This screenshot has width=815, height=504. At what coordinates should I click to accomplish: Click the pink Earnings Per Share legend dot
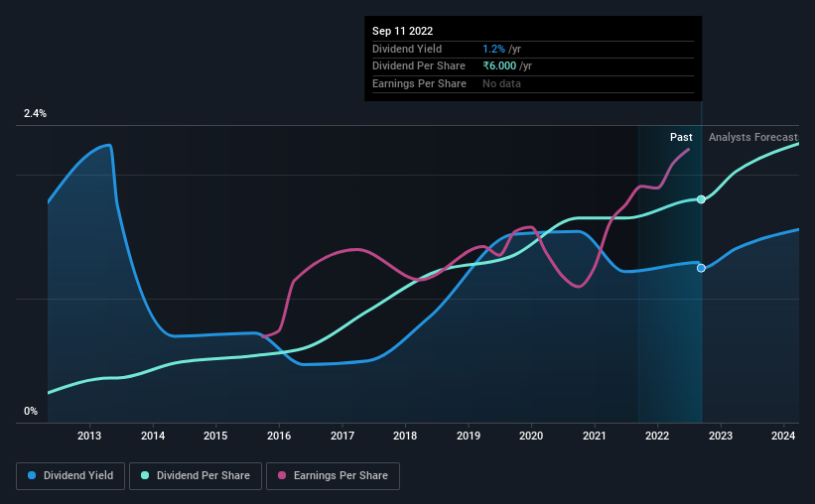(x=282, y=475)
